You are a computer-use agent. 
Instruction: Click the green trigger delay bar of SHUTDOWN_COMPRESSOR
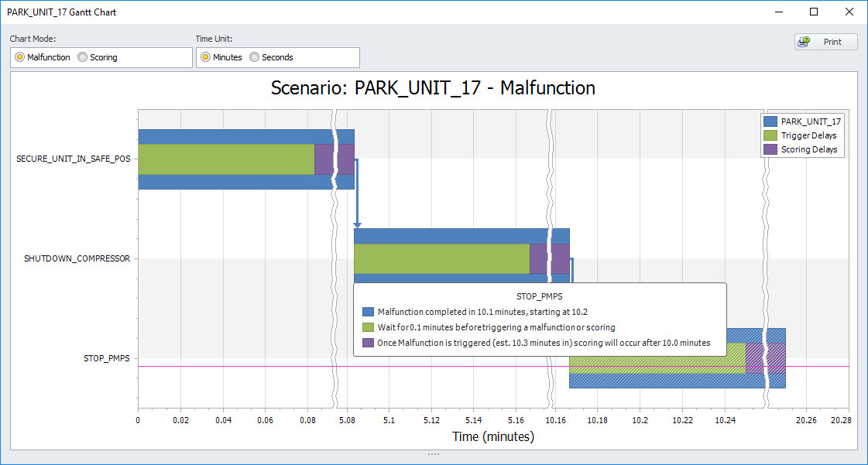441,258
